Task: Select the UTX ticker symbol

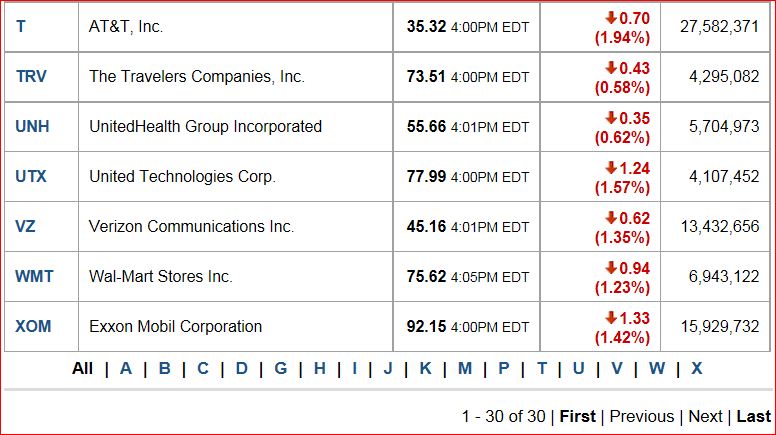Action: coord(31,176)
